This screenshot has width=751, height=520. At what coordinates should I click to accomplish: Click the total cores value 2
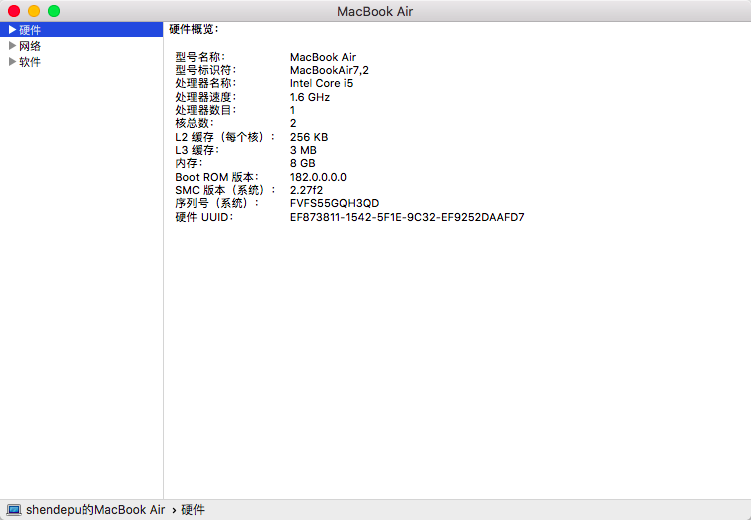pos(293,124)
